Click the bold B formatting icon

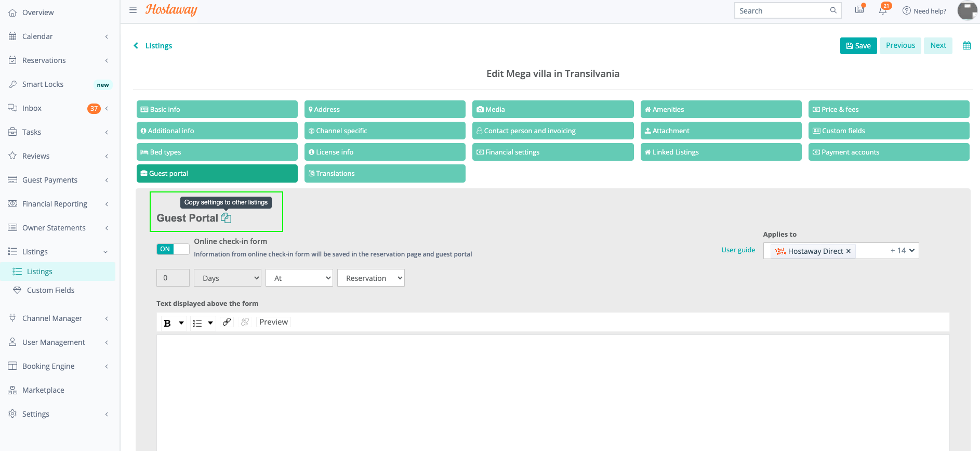click(x=167, y=323)
